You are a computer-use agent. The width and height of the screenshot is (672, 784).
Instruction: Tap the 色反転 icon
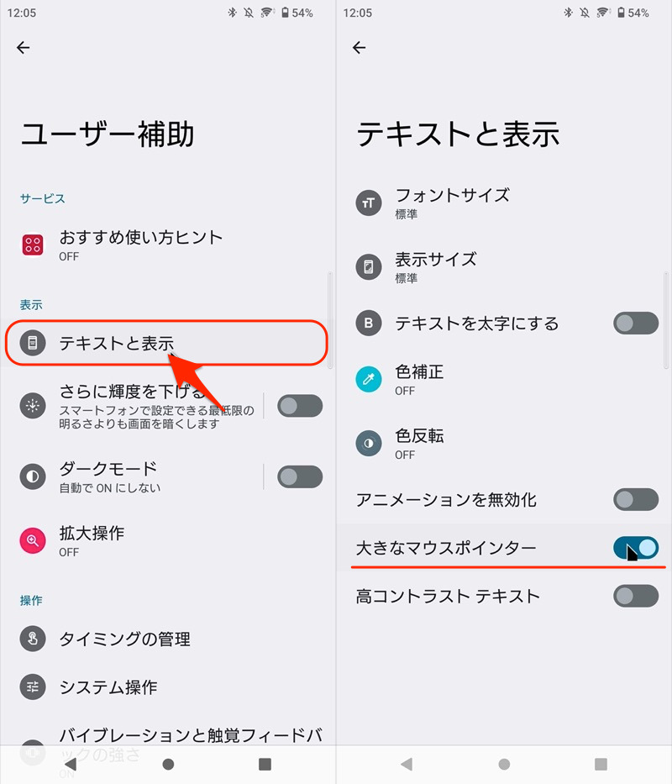tap(369, 444)
